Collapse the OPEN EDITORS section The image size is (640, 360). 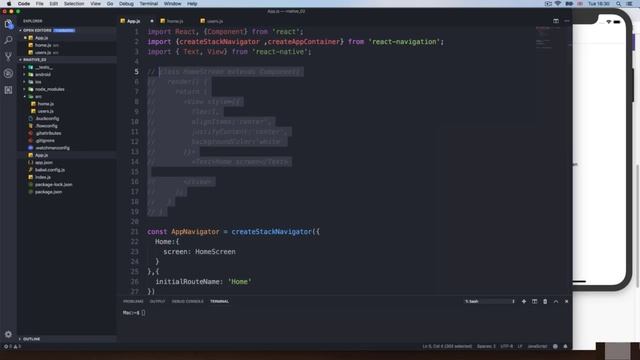coord(37,30)
